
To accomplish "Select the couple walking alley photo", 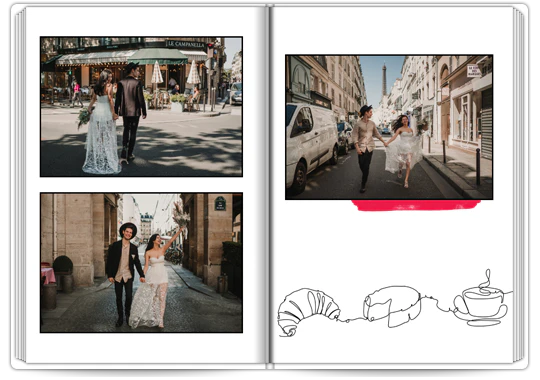I will pos(141,263).
